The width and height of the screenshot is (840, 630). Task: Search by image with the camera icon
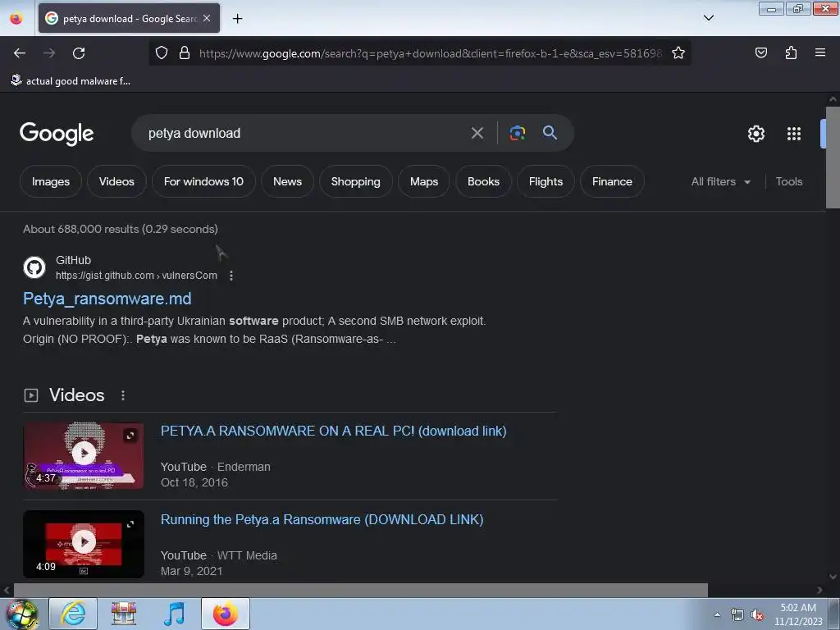(517, 133)
